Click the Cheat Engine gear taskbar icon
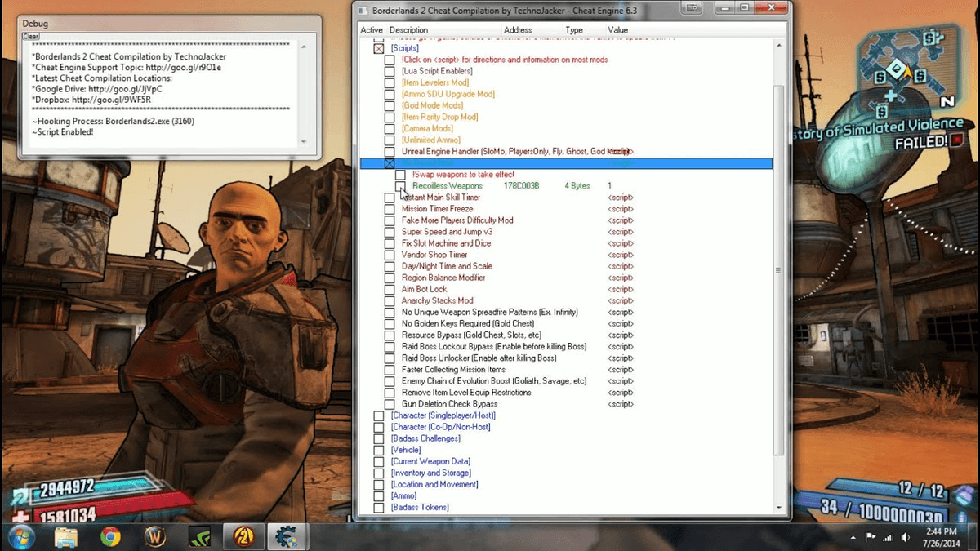 287,536
